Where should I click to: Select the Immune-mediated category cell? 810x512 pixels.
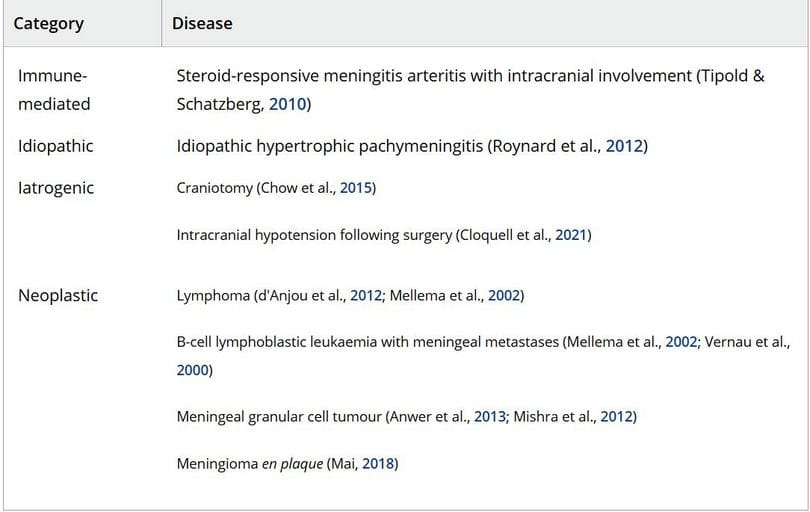click(54, 90)
